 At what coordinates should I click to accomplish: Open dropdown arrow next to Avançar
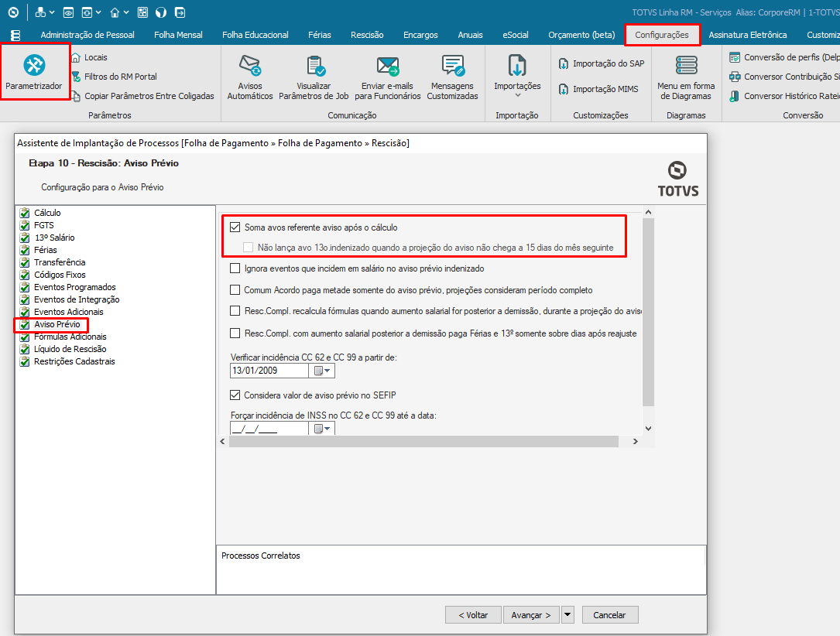click(x=567, y=614)
